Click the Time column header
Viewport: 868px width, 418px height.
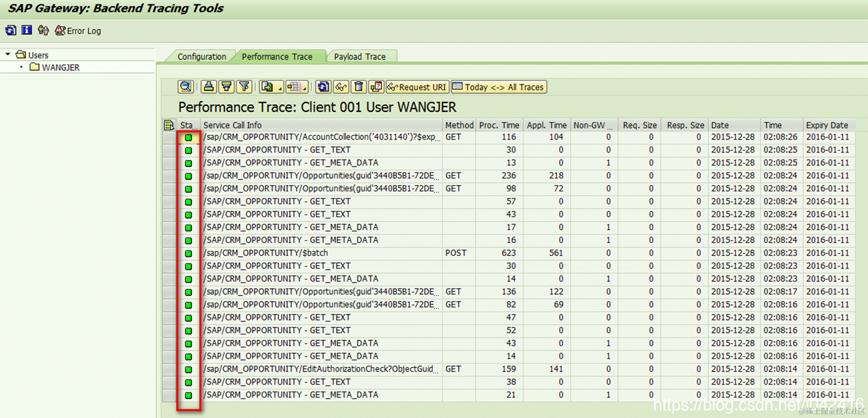click(x=782, y=125)
